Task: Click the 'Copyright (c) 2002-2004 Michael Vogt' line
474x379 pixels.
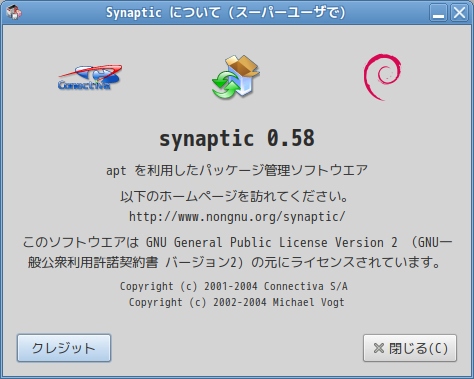Action: point(237,302)
